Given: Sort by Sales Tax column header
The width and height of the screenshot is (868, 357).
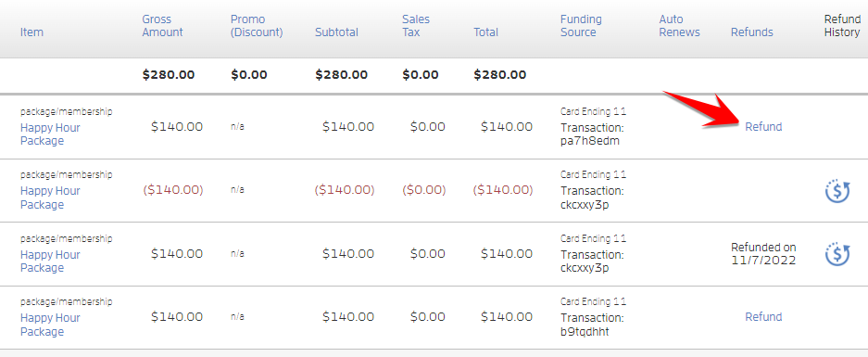Looking at the screenshot, I should [416, 26].
